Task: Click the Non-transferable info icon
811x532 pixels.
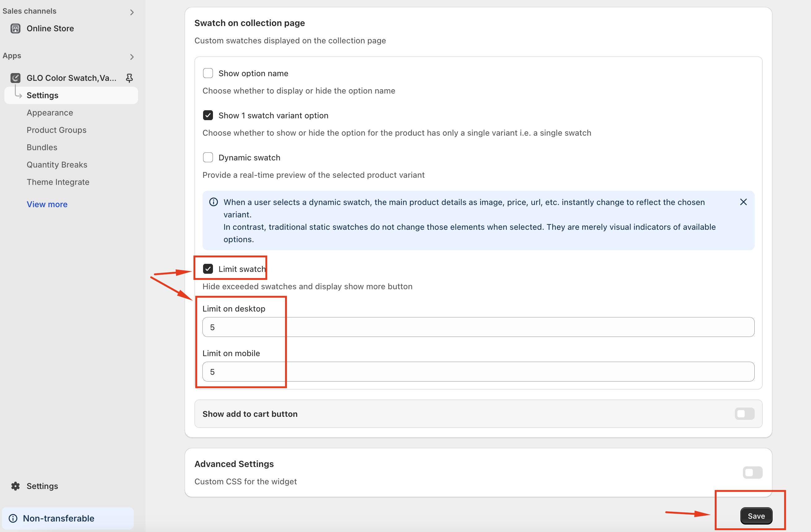Action: pos(13,518)
